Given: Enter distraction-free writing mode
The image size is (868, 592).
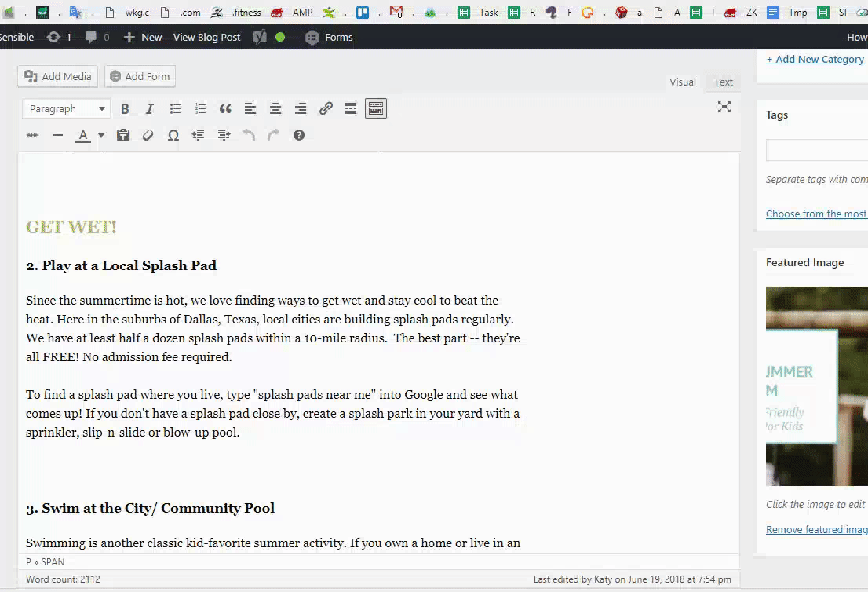Looking at the screenshot, I should pyautogui.click(x=724, y=107).
